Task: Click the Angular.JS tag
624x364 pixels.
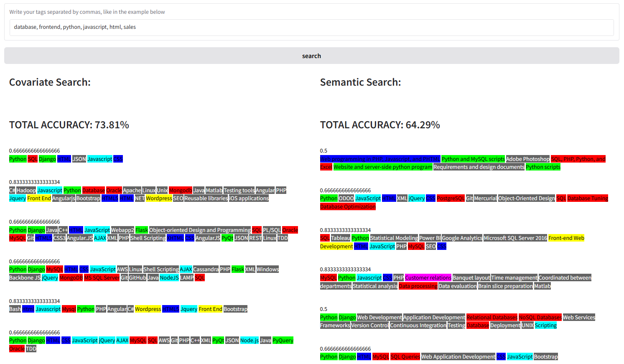Action: pos(80,238)
